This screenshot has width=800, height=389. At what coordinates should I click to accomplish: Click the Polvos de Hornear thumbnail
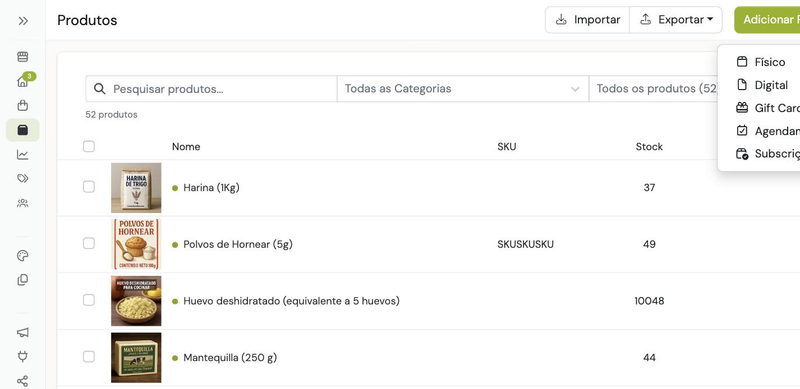[136, 245]
